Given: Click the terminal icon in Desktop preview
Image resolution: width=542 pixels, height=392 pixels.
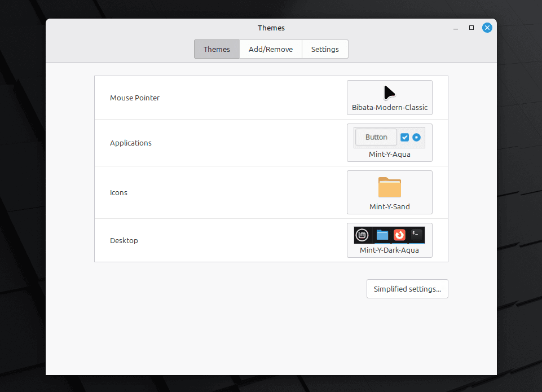Looking at the screenshot, I should coord(416,235).
